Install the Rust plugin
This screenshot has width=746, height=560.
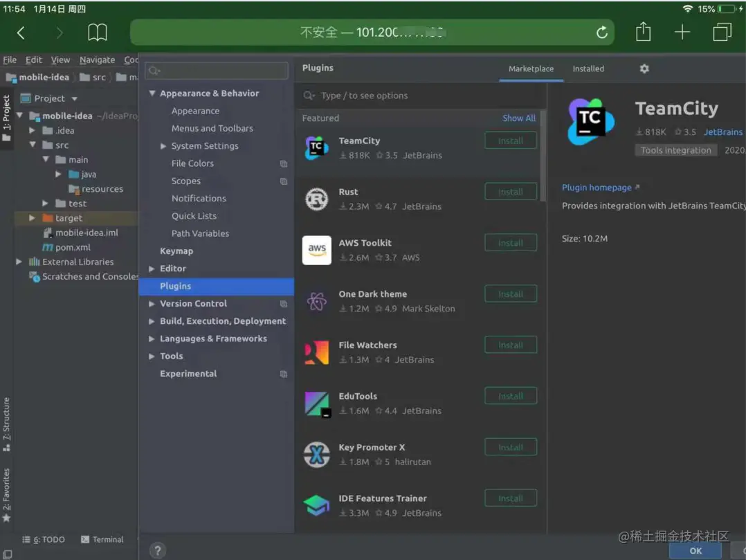pyautogui.click(x=511, y=192)
